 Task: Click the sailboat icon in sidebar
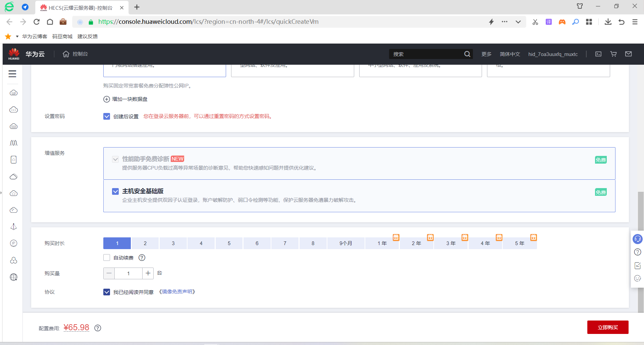pyautogui.click(x=13, y=227)
